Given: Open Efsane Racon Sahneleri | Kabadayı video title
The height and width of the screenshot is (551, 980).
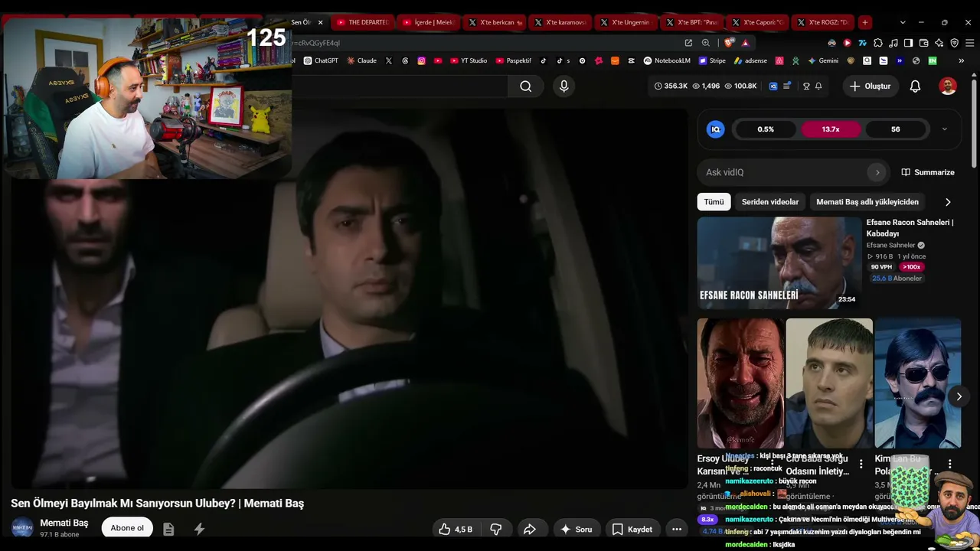Looking at the screenshot, I should click(910, 227).
